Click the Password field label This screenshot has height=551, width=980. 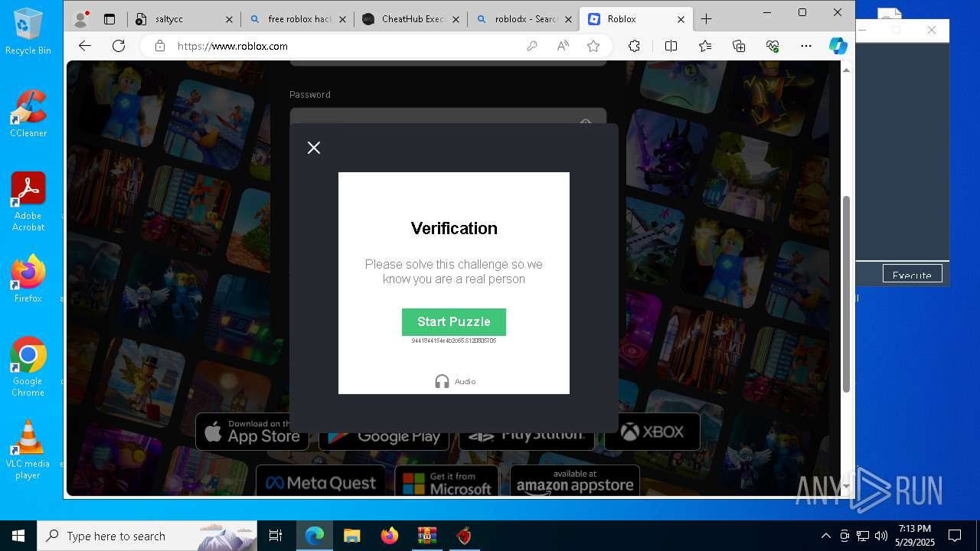310,95
